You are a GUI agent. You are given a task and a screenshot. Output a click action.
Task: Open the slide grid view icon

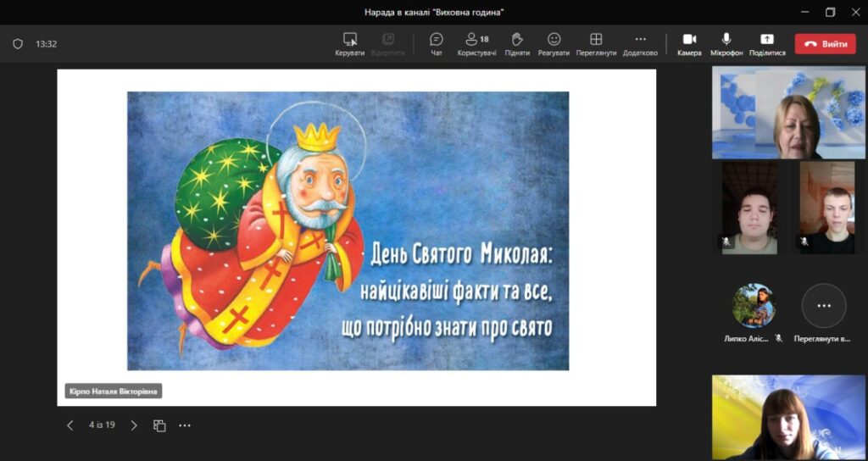pos(159,425)
